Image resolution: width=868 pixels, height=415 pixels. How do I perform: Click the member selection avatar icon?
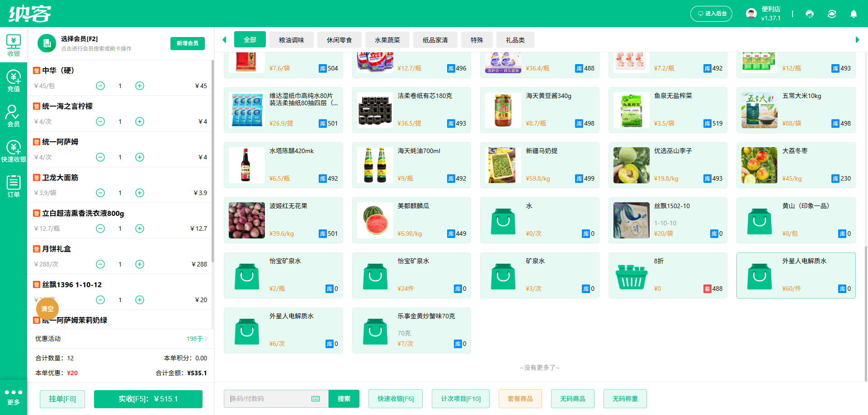pos(47,43)
